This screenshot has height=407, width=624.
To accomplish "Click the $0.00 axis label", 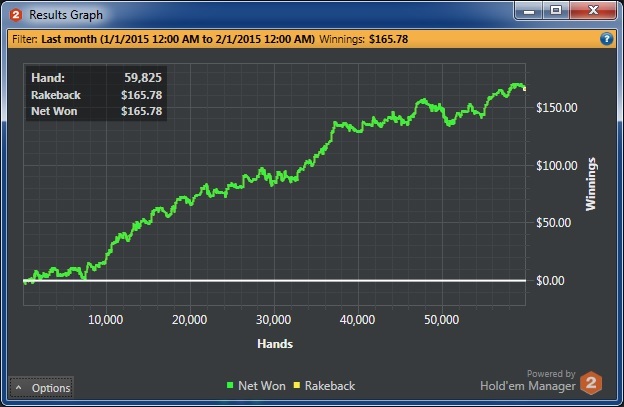I will (550, 281).
